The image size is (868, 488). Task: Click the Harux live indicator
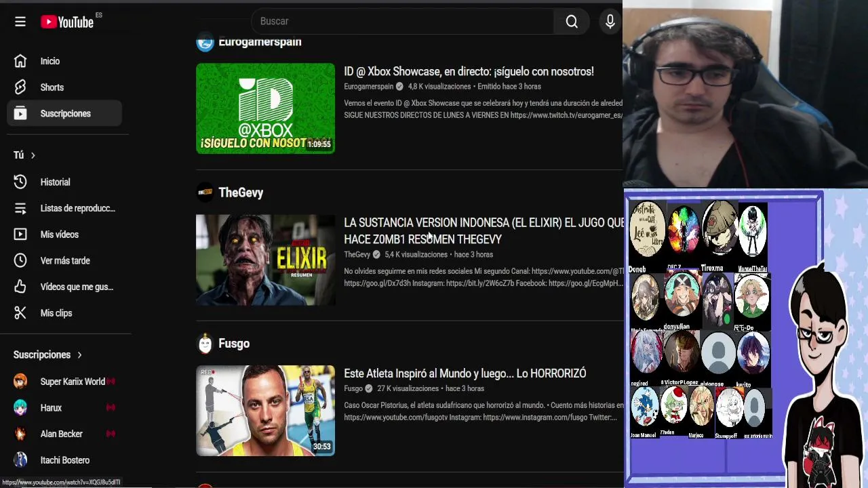111,407
